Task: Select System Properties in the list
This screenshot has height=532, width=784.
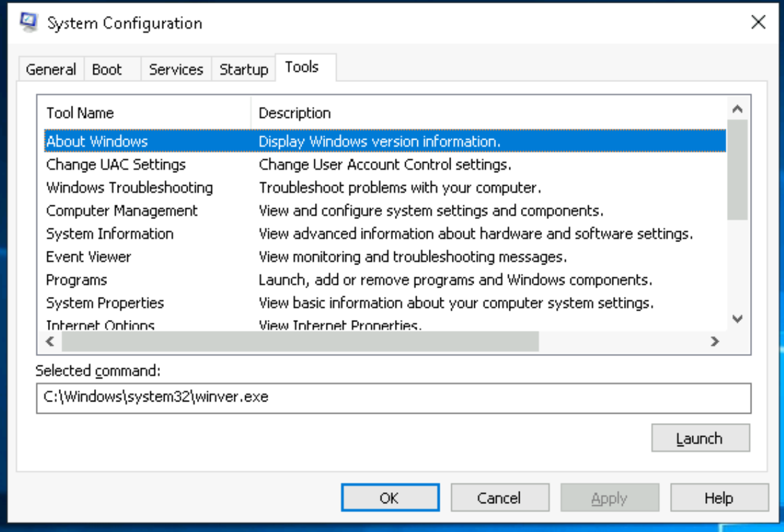Action: 105,303
